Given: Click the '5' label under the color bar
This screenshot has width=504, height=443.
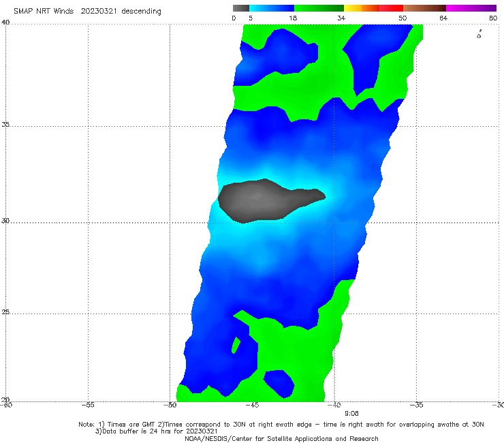Looking at the screenshot, I should [251, 18].
